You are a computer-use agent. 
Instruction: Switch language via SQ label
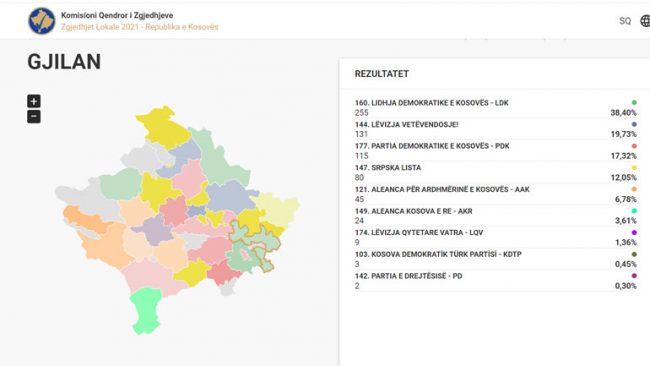click(x=625, y=21)
